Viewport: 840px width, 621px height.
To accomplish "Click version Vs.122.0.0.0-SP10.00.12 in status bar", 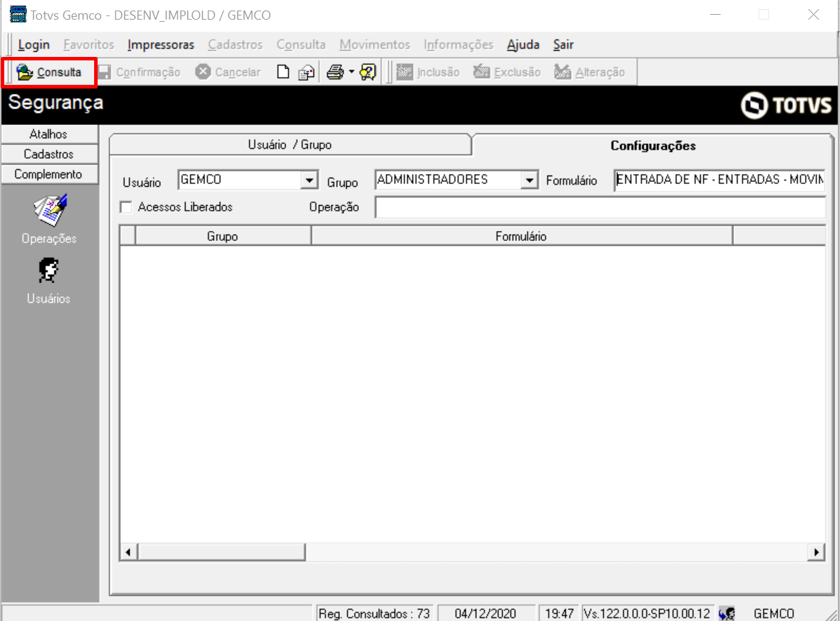I will tap(647, 613).
